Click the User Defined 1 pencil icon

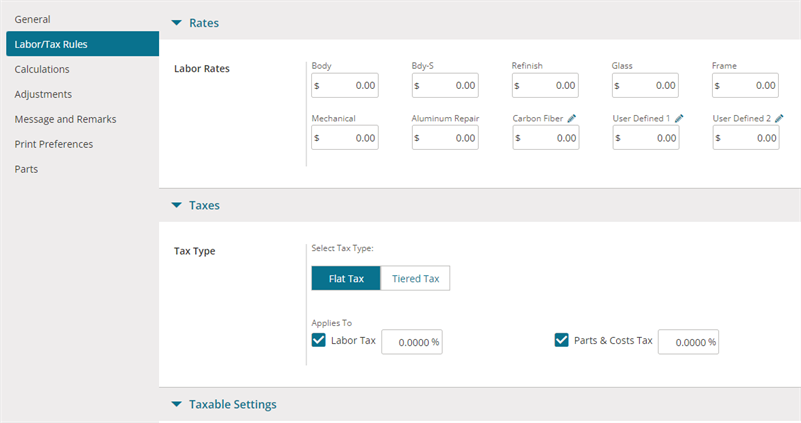pyautogui.click(x=679, y=119)
